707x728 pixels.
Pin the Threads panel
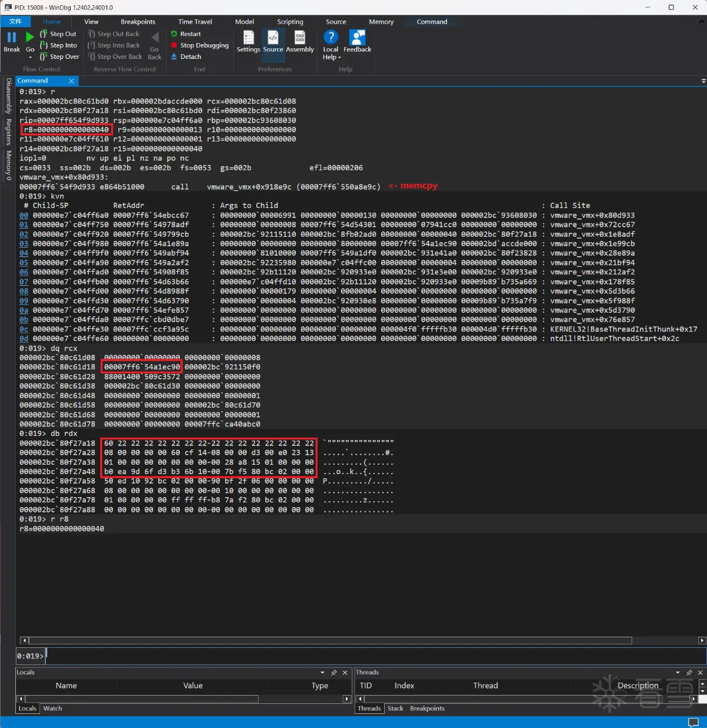click(689, 673)
